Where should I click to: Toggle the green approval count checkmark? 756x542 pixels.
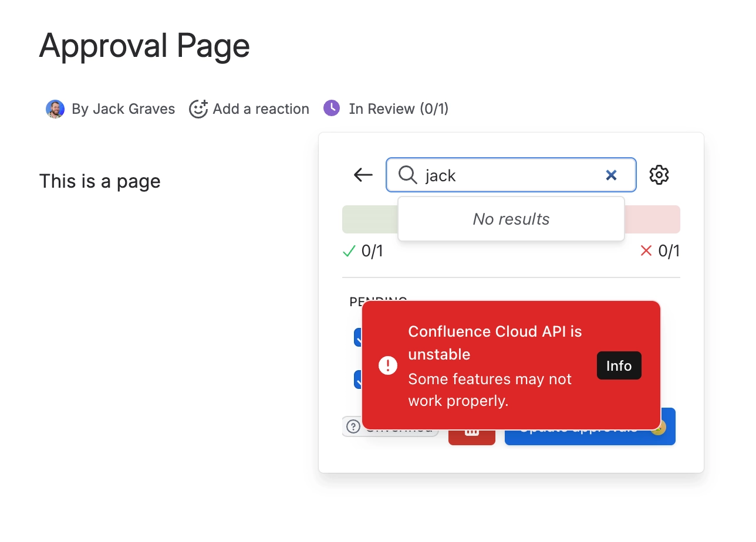tap(349, 250)
